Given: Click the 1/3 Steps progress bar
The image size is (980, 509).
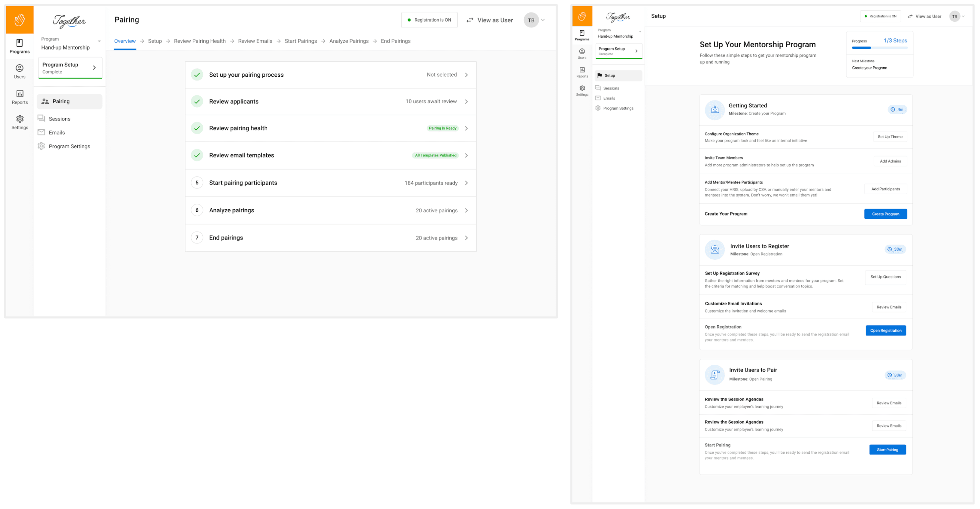Looking at the screenshot, I should click(x=879, y=48).
